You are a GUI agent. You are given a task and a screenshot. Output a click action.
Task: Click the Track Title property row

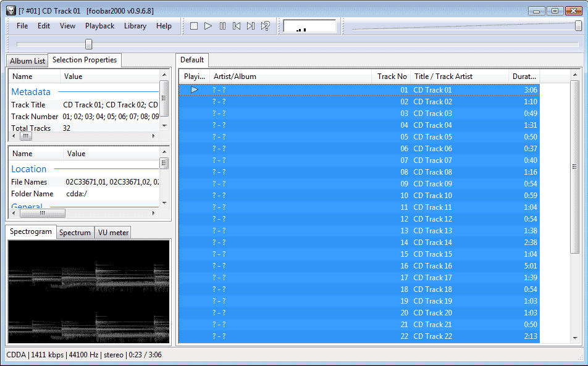(85, 105)
